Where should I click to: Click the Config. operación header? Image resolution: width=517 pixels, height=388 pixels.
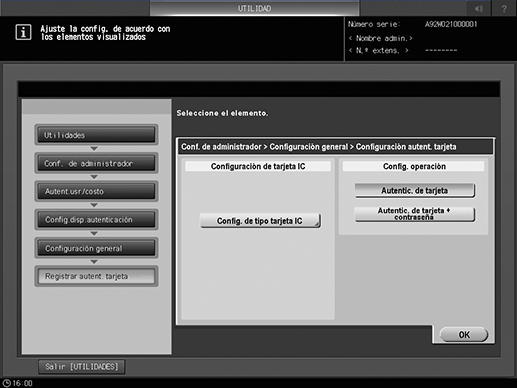pos(414,166)
